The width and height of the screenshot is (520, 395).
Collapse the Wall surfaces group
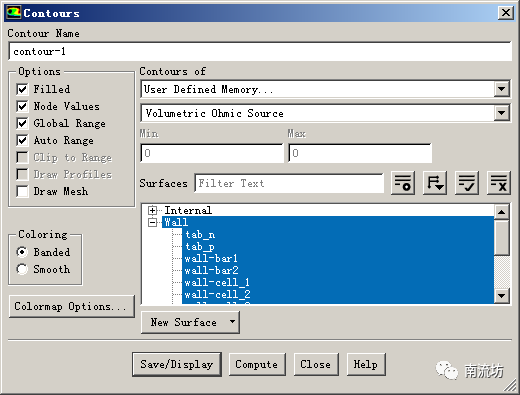pyautogui.click(x=152, y=222)
